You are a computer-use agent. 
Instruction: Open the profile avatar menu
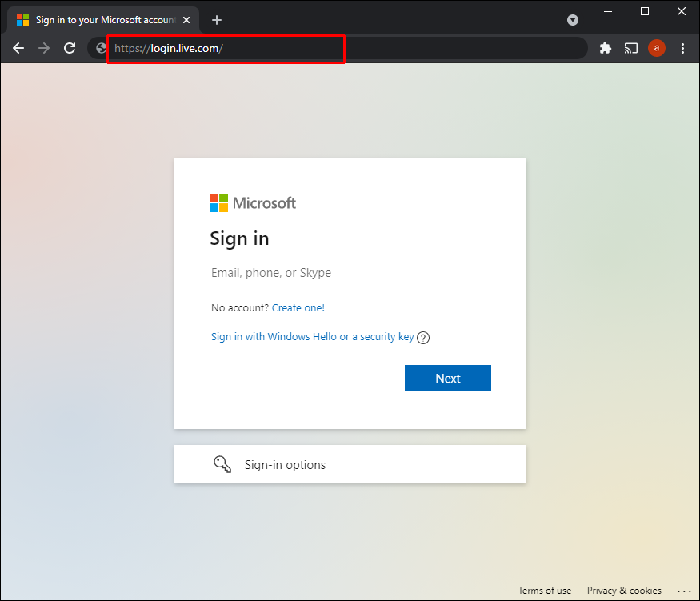[x=657, y=48]
